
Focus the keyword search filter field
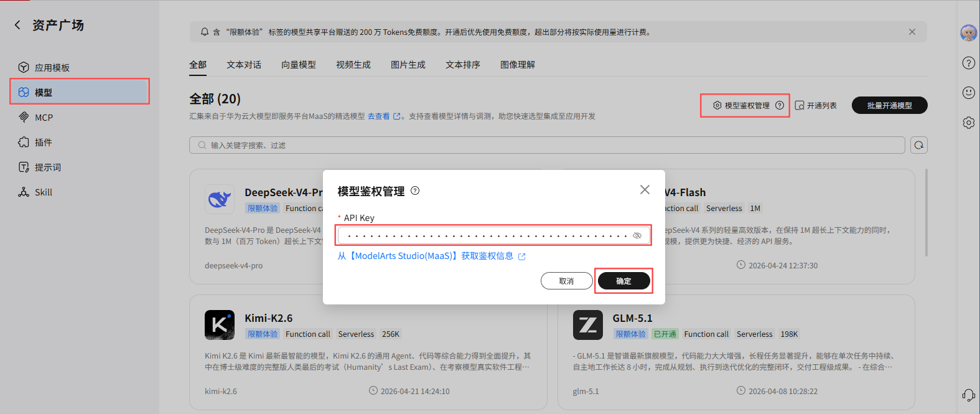[x=547, y=145]
